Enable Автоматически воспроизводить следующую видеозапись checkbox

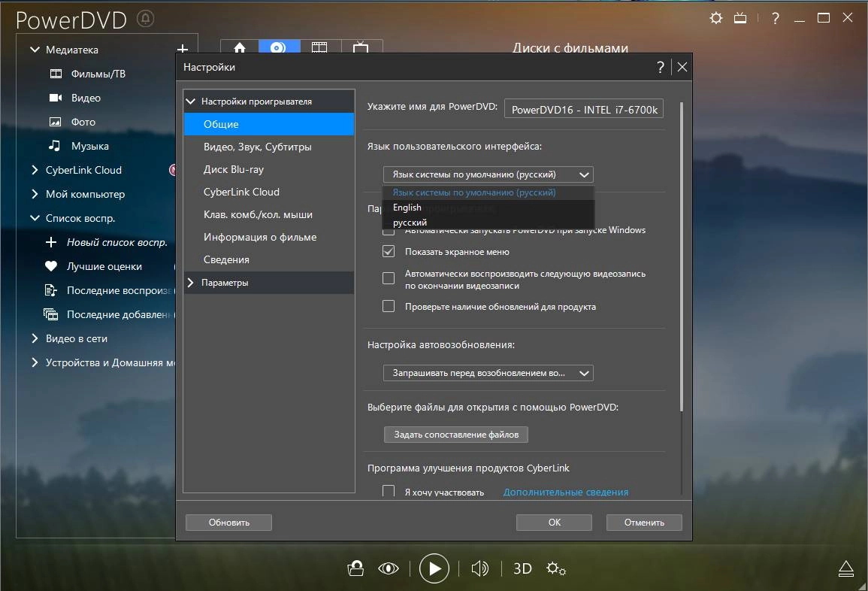pyautogui.click(x=389, y=277)
